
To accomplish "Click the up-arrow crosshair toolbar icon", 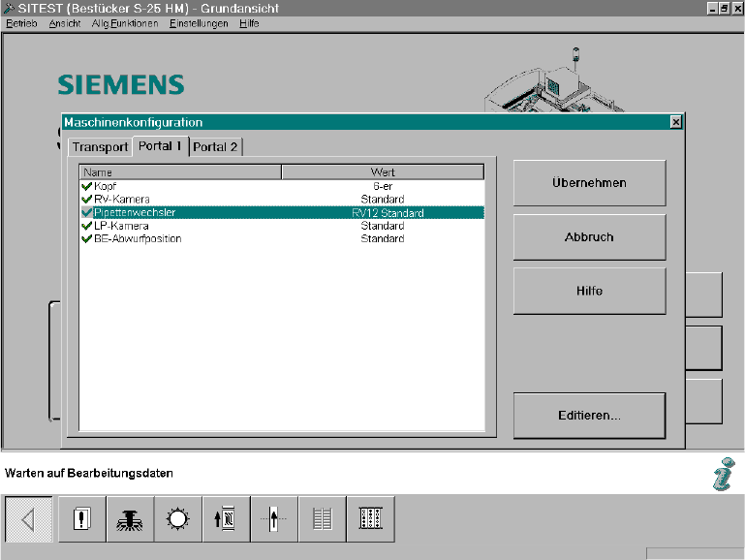I will tap(274, 519).
